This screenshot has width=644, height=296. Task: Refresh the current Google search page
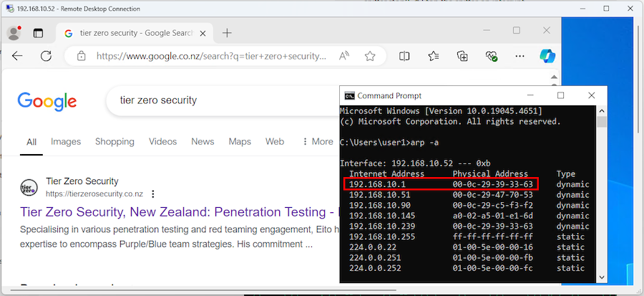click(x=46, y=56)
